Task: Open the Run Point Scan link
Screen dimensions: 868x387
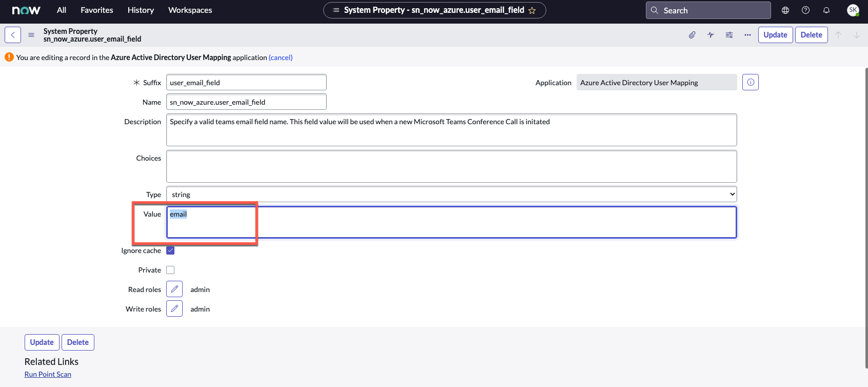Action: (48, 374)
